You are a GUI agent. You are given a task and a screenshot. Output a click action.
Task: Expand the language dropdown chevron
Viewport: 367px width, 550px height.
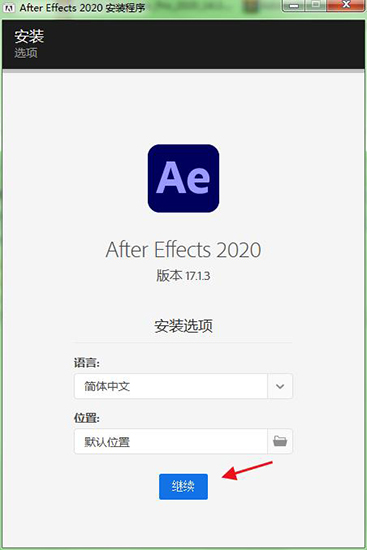coord(280,386)
